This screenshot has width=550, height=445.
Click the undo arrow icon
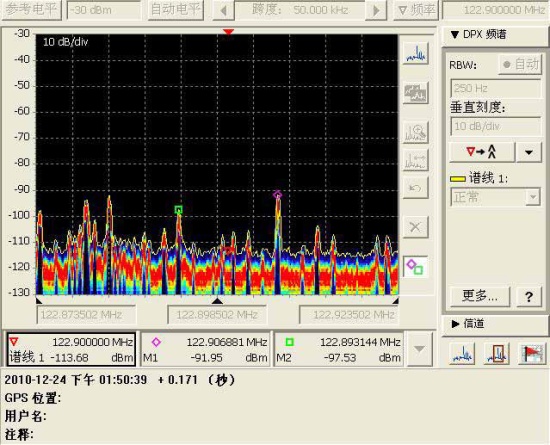click(416, 188)
